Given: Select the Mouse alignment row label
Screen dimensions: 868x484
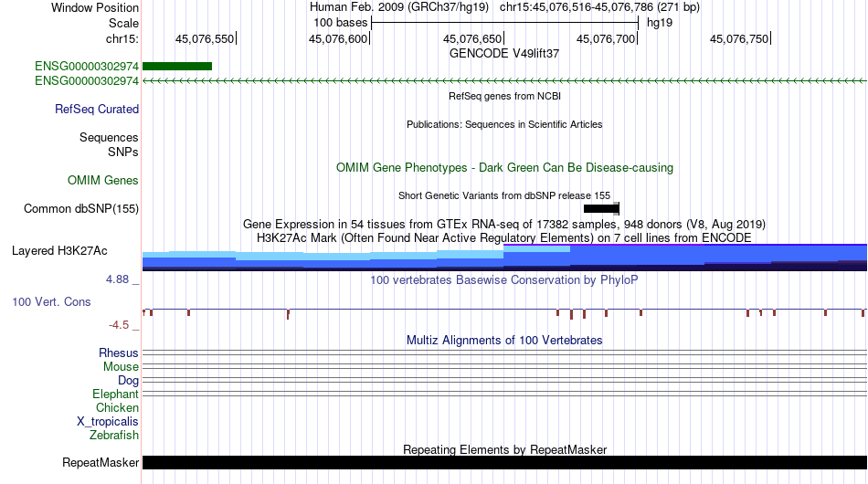Looking at the screenshot, I should point(121,367).
